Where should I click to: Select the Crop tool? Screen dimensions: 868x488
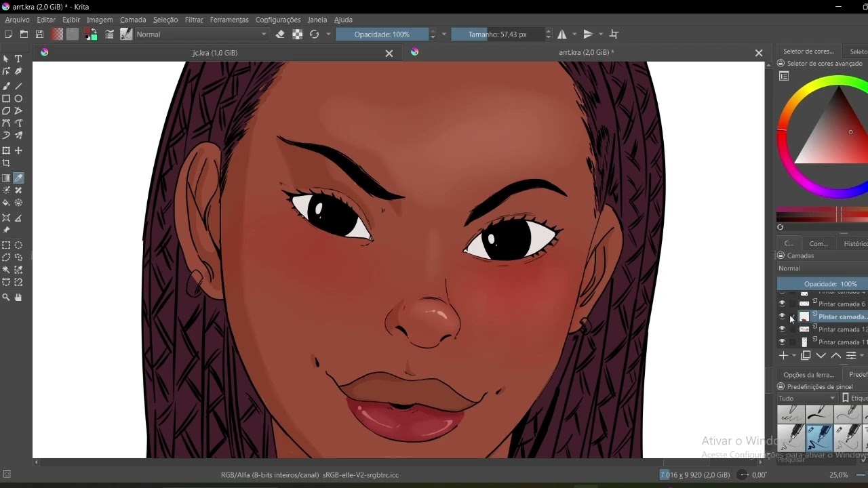click(x=6, y=163)
